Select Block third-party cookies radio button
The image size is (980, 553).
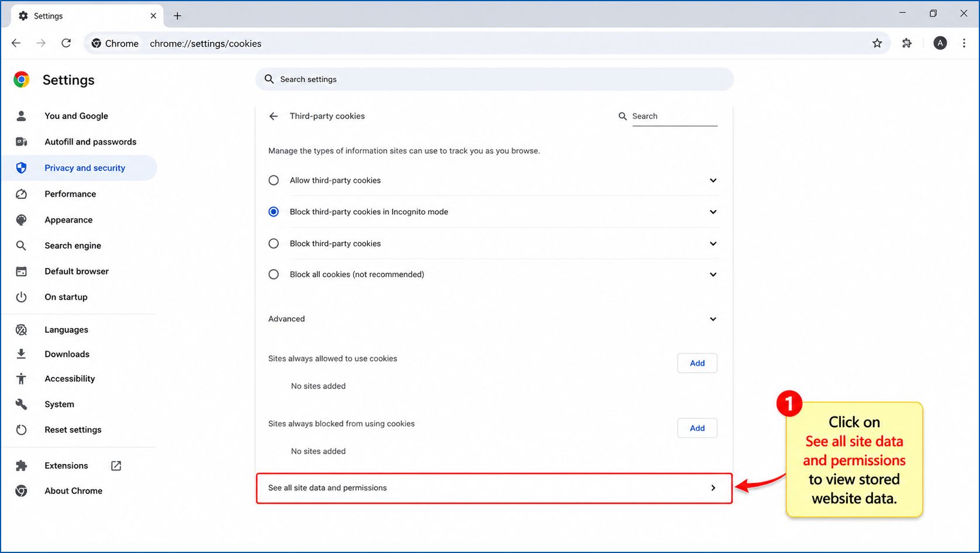[274, 243]
